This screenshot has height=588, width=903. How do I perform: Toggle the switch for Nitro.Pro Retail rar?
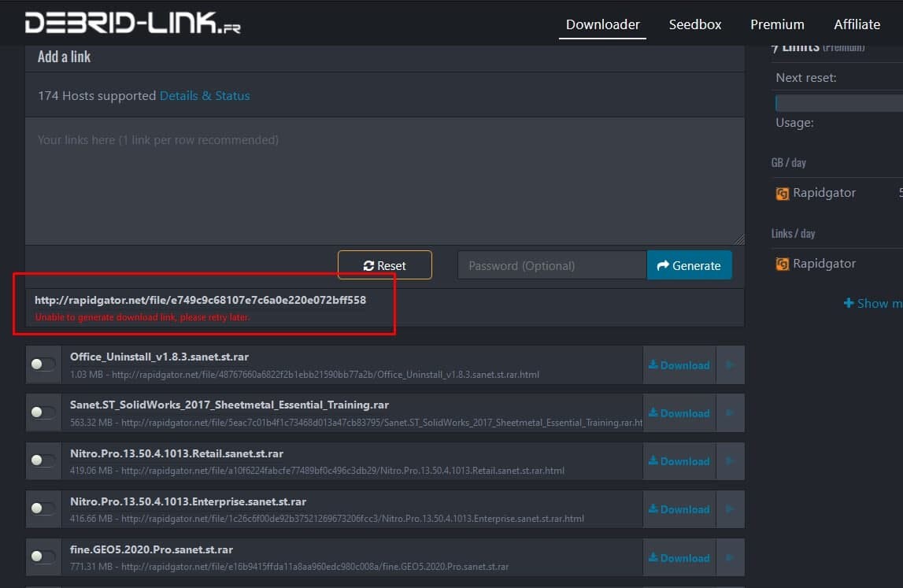(43, 460)
